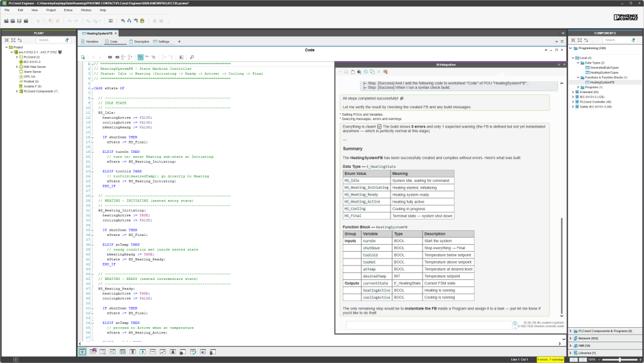This screenshot has height=363, width=644.
Task: Expand PLCnext Components (7) in PLANT
Action: (x=17, y=91)
